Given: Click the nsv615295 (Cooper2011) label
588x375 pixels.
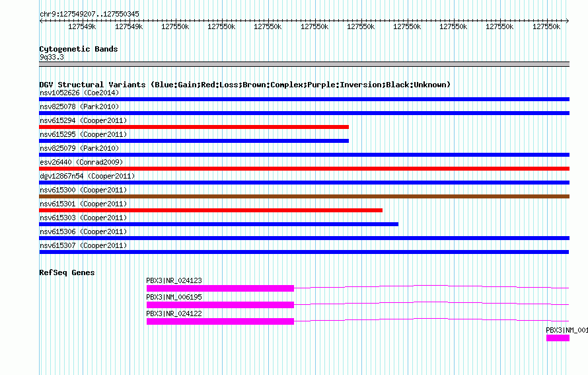Looking at the screenshot, I should click(83, 134).
